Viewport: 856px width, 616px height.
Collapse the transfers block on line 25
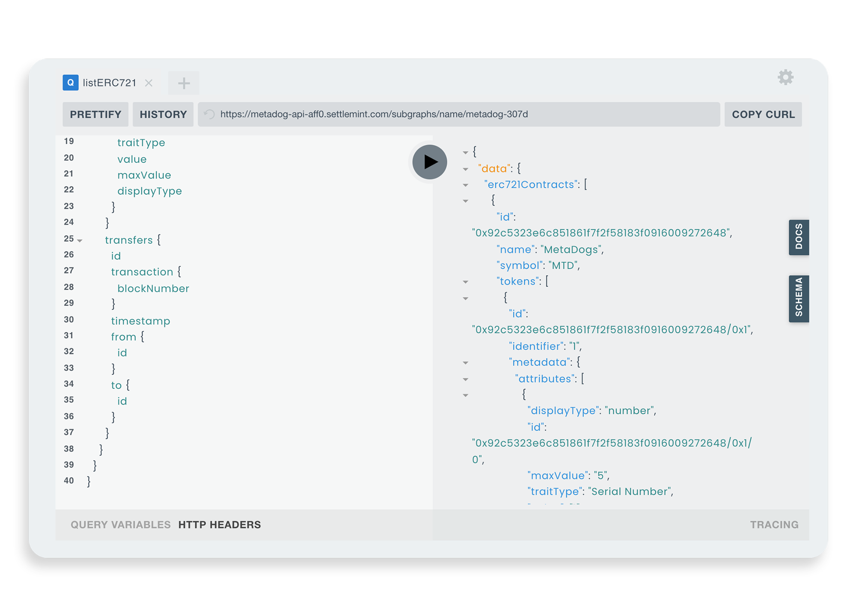80,240
